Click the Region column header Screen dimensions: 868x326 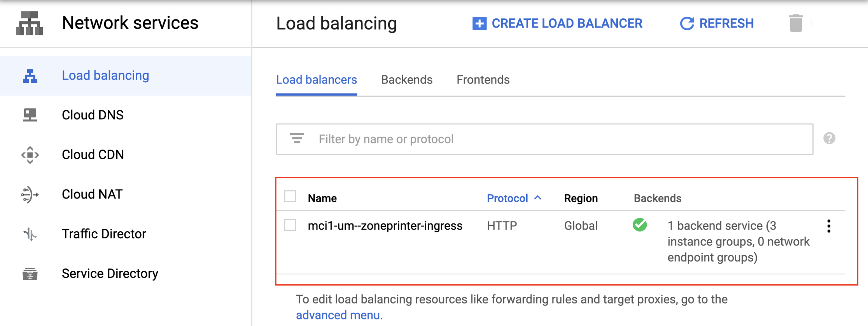[x=581, y=198]
